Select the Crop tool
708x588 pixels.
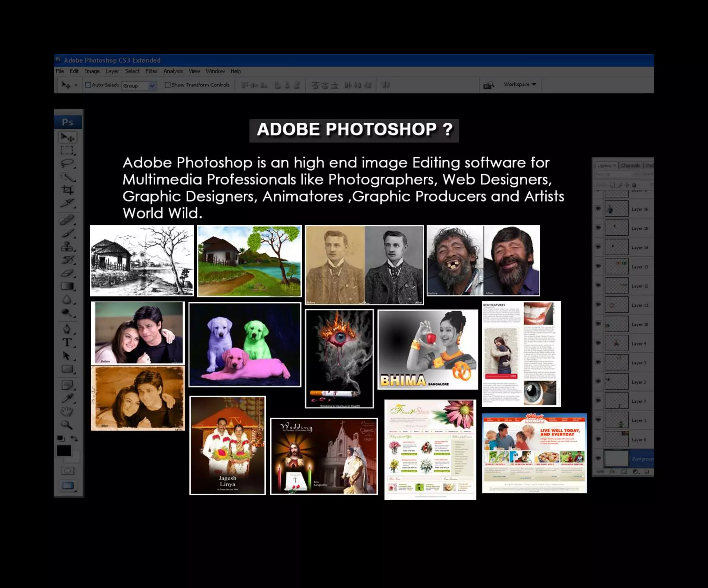(x=67, y=189)
